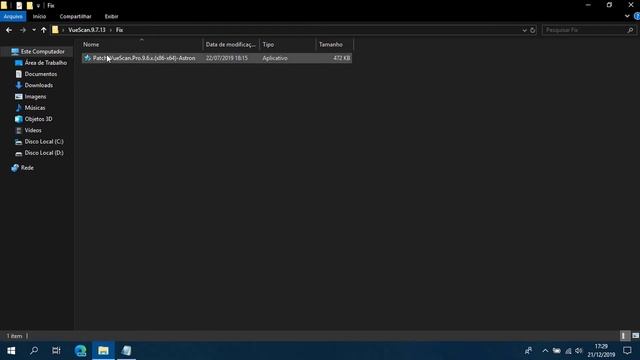This screenshot has width=640, height=360.
Task: Open the recent locations dropdown arrow
Action: coord(34,30)
